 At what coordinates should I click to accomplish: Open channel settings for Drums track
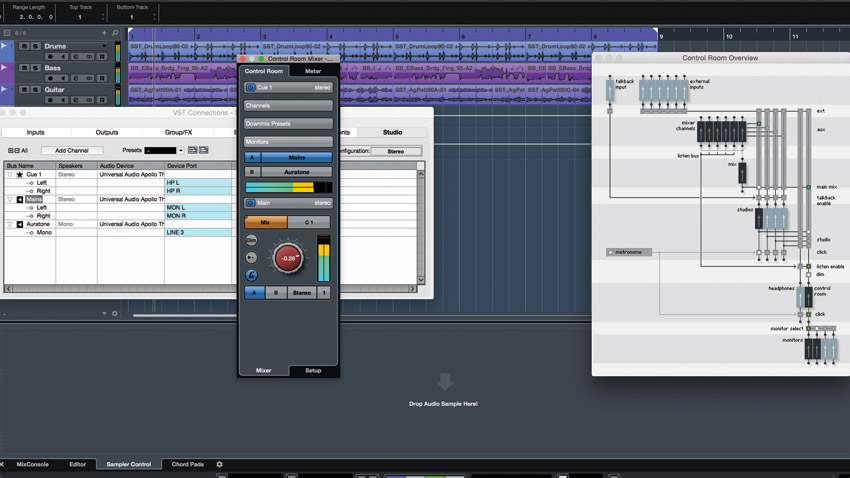coord(76,56)
